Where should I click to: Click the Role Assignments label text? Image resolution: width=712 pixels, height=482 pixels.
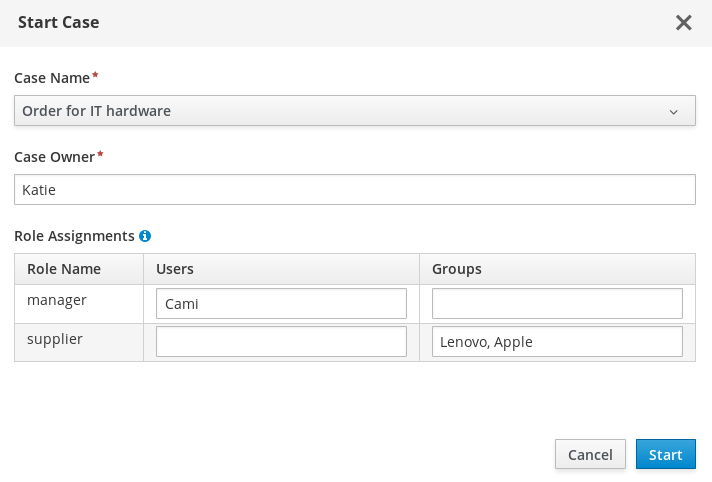pos(74,236)
